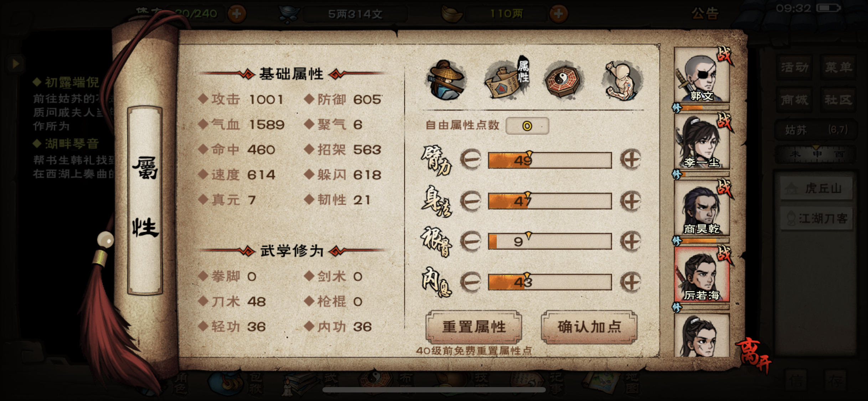Confirm point allocation with 确认加点
Screen dimensions: 868x401
click(x=589, y=327)
